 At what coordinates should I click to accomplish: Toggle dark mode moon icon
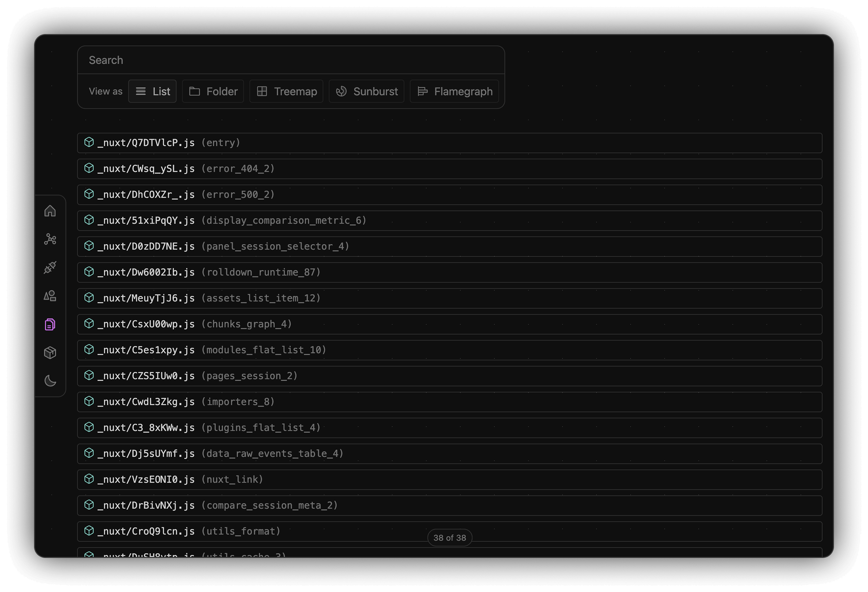[x=50, y=381]
